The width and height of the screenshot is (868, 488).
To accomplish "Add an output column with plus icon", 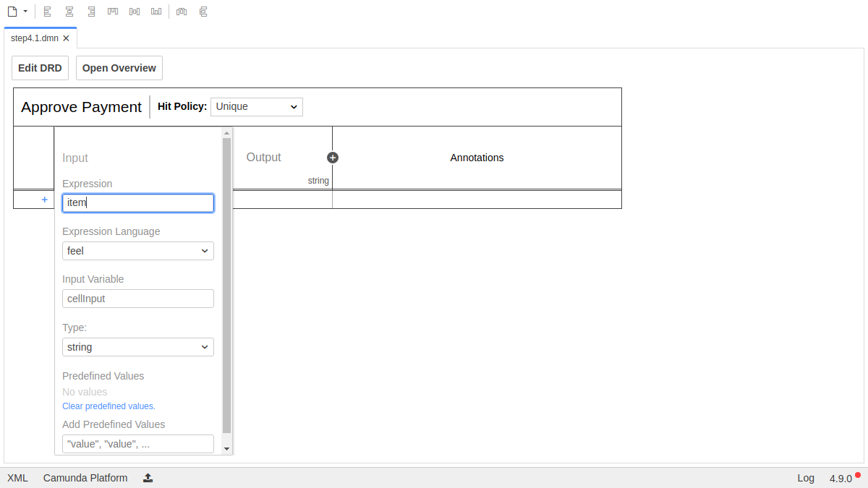I will click(333, 158).
